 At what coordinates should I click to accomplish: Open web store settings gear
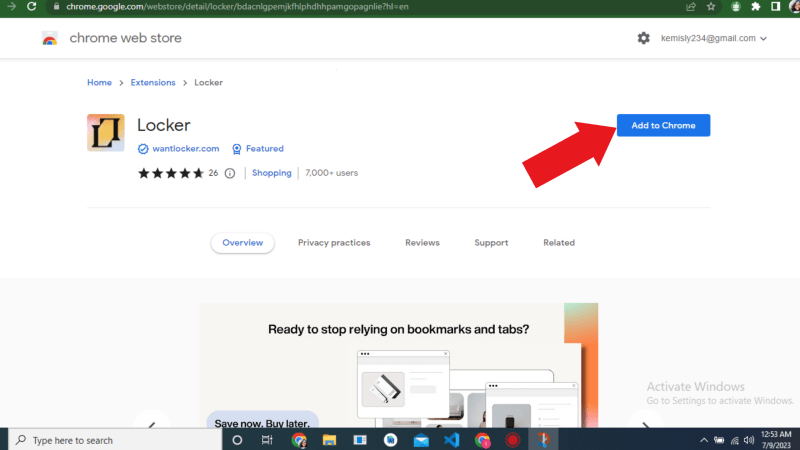(643, 38)
